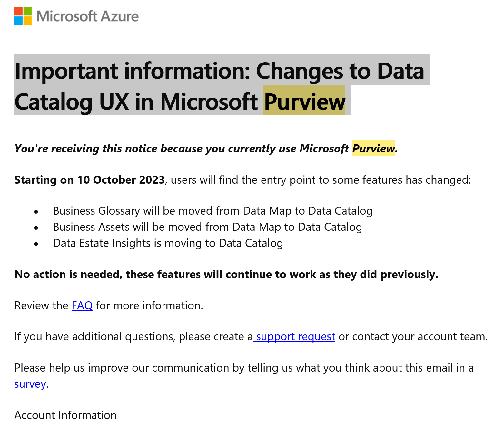
Task: Click the bold 'Starting on 10 October 2023' text
Action: (x=89, y=180)
